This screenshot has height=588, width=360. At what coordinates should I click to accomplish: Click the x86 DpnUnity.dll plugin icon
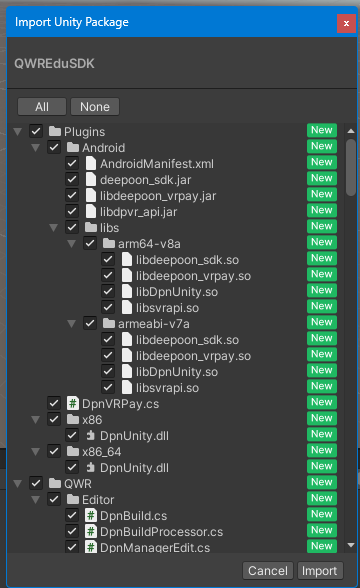(x=90, y=435)
